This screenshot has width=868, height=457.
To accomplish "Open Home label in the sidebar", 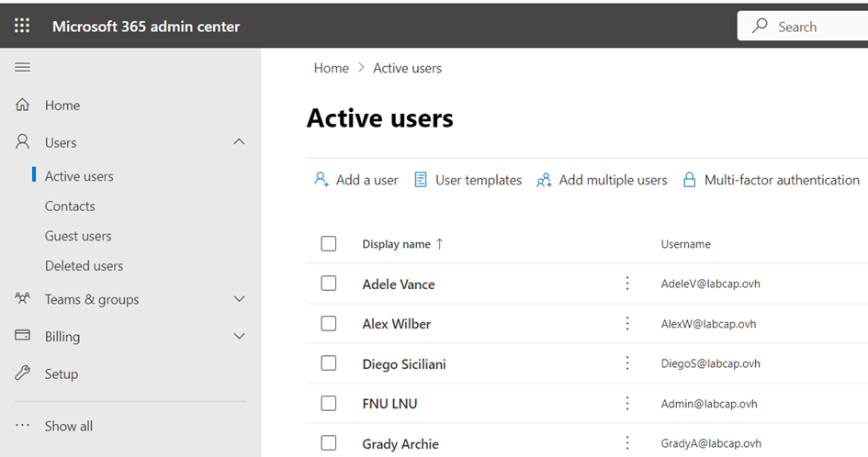I will (62, 106).
